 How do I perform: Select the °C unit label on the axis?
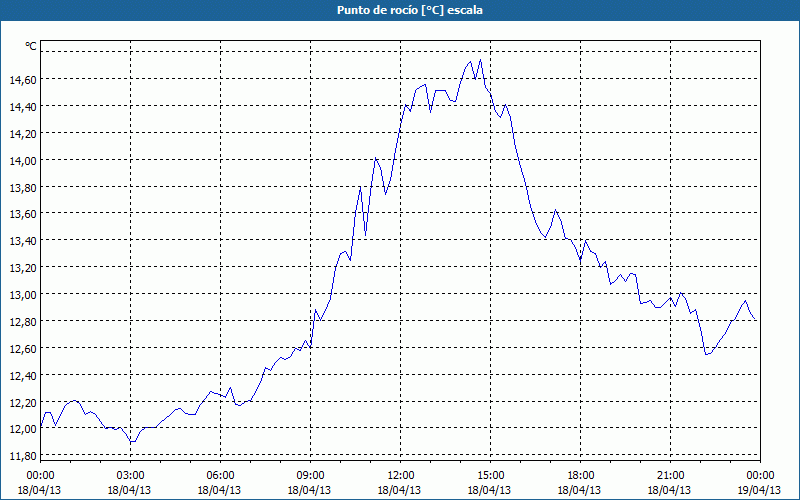tap(31, 46)
